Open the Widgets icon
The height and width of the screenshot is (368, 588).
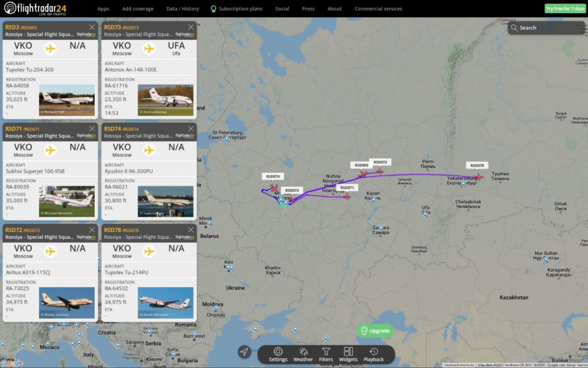coord(348,355)
